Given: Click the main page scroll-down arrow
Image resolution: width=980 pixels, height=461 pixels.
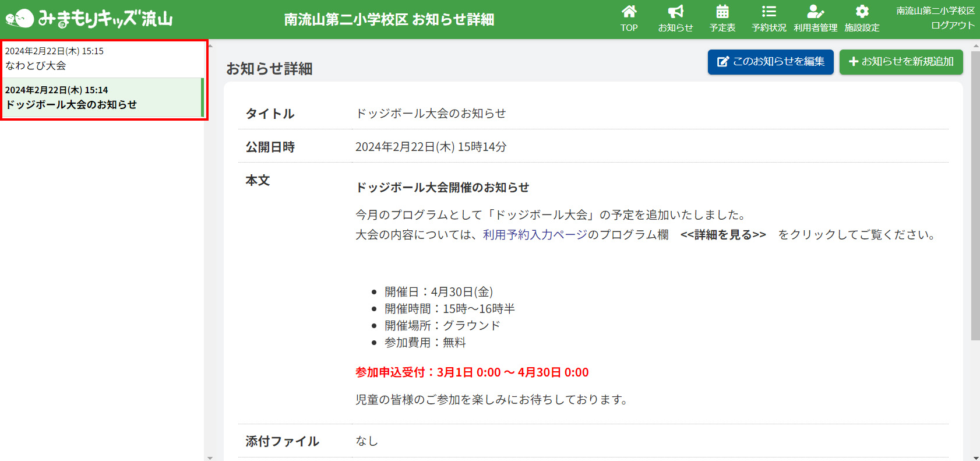Looking at the screenshot, I should click(975, 458).
